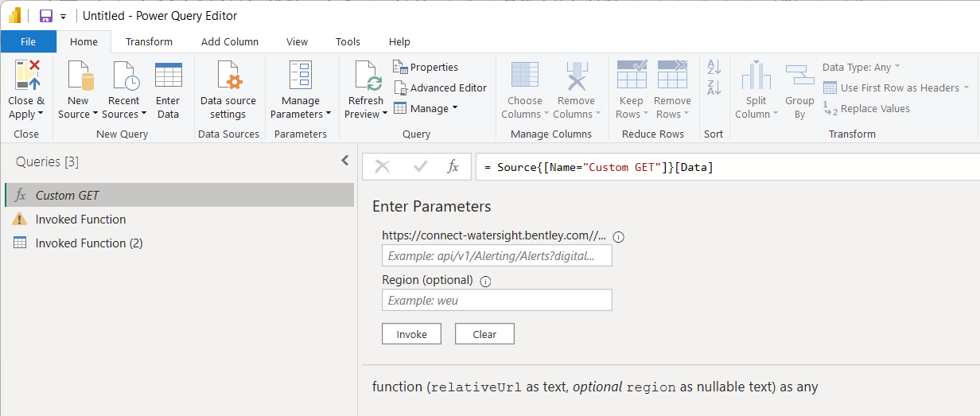
Task: Click the Enter Data table icon
Action: coord(168,76)
